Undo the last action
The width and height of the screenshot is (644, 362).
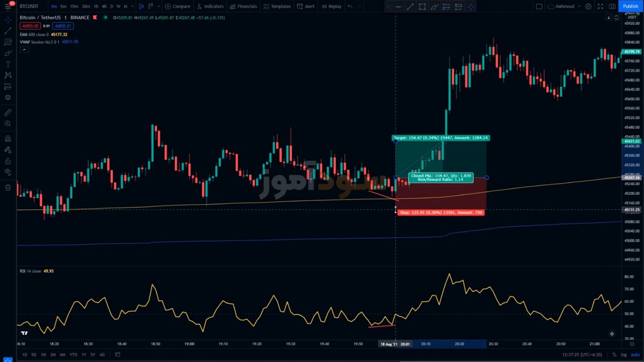pyautogui.click(x=350, y=6)
